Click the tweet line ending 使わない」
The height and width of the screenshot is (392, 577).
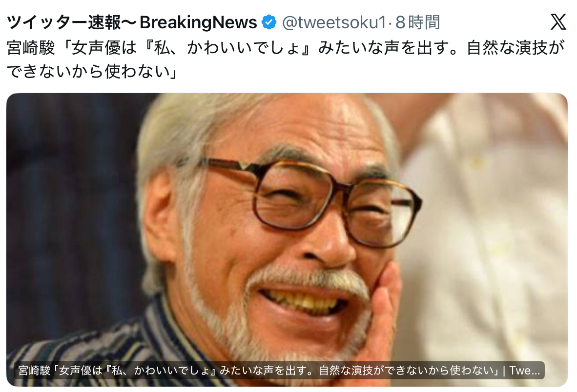point(92,72)
